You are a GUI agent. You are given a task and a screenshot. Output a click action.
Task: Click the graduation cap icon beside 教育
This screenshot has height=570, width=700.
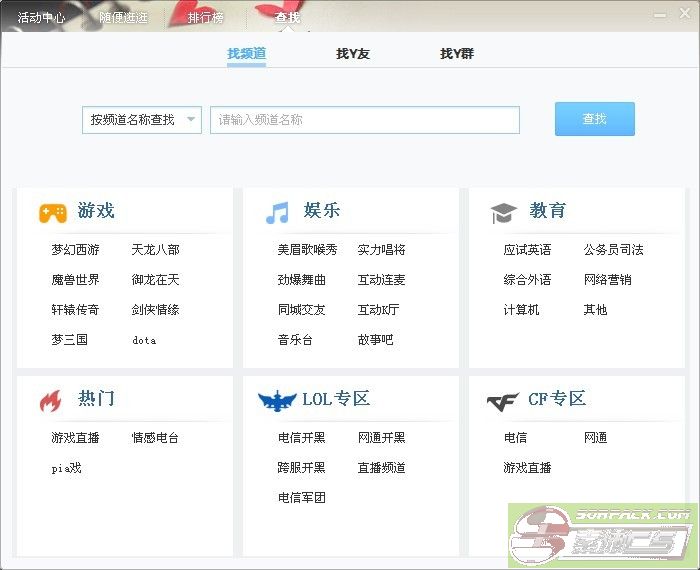click(x=503, y=212)
